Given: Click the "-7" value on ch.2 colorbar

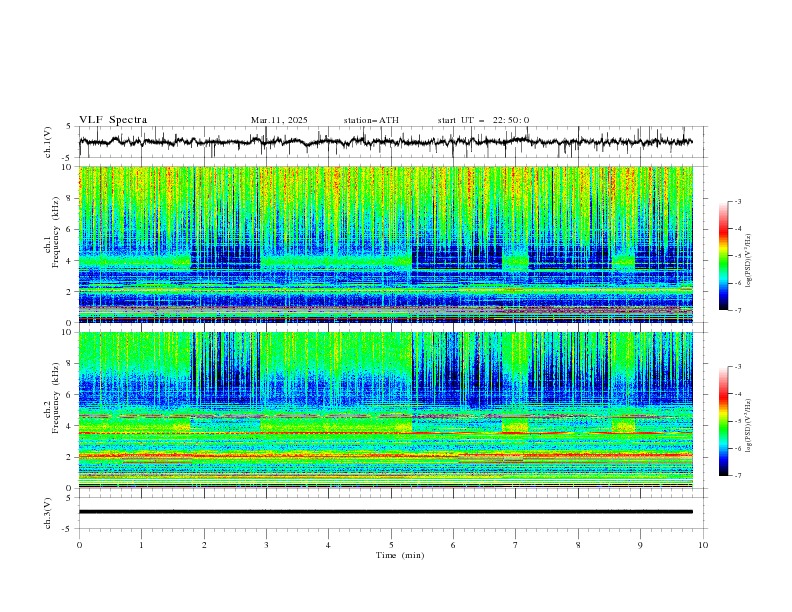Looking at the screenshot, I should 738,476.
